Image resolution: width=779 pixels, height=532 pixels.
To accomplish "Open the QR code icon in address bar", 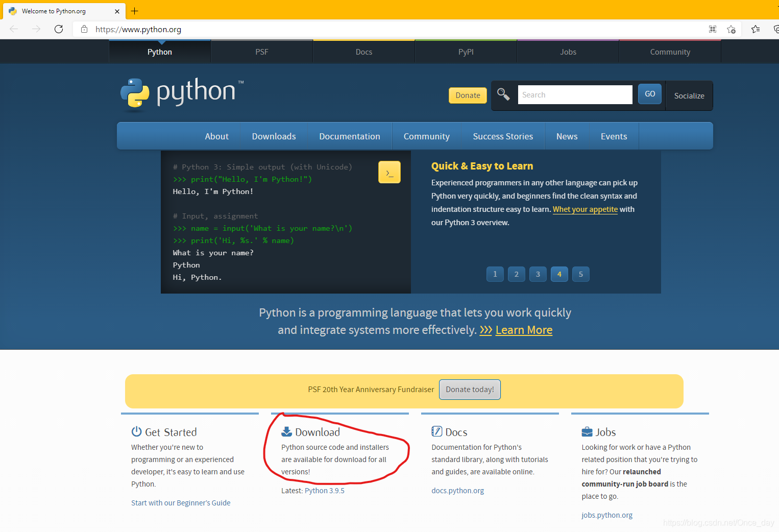I will coord(713,29).
